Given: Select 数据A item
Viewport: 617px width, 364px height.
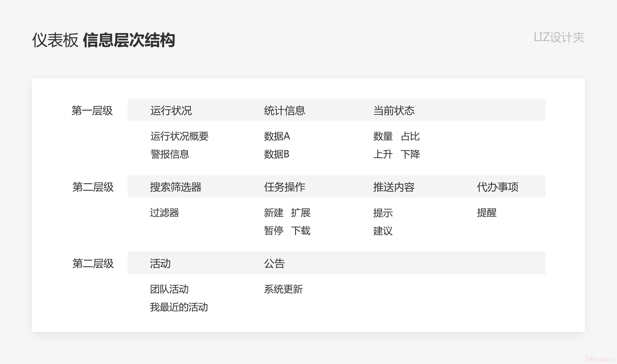Looking at the screenshot, I should (277, 136).
